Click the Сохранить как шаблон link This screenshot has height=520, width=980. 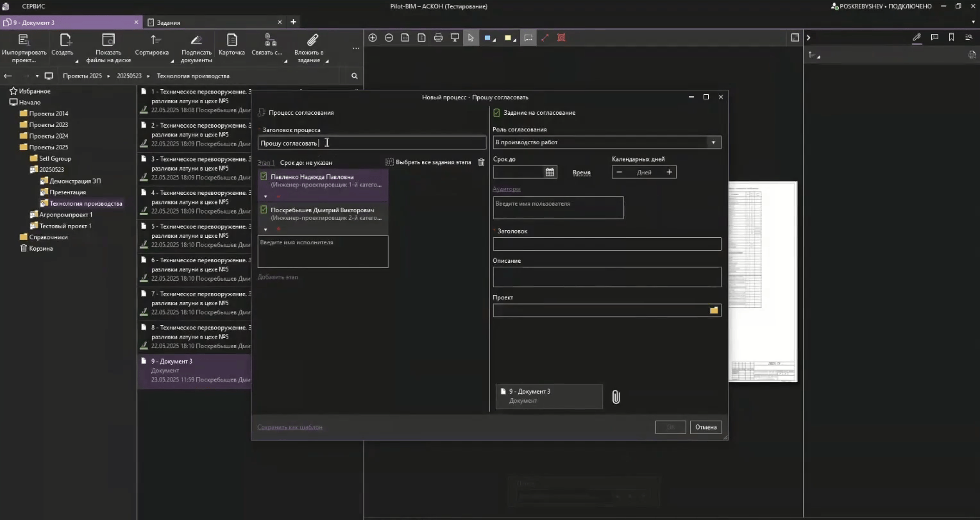click(x=290, y=427)
